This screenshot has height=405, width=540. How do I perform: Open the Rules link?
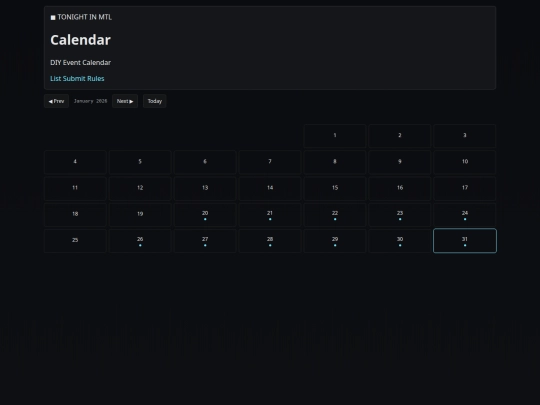click(96, 79)
